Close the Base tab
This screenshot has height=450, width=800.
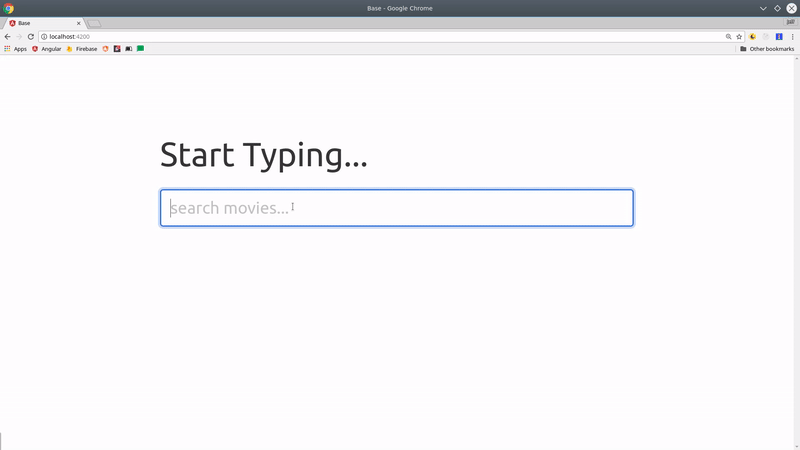[79, 22]
